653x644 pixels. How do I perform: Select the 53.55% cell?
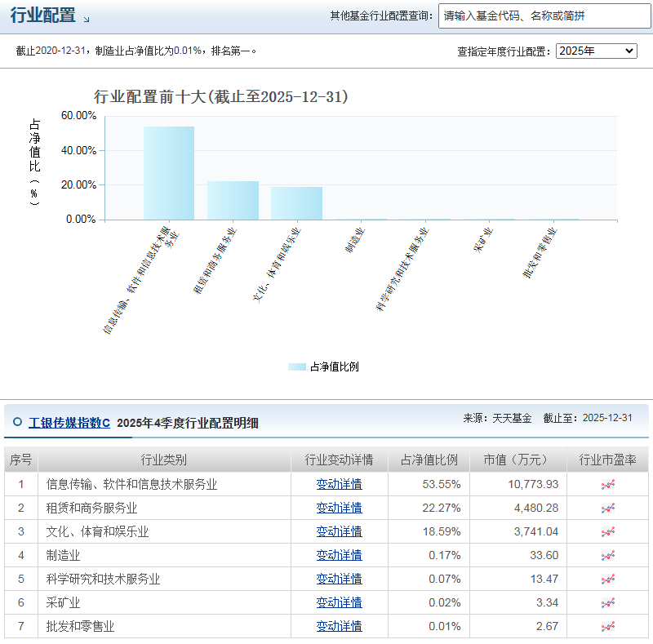coord(429,485)
